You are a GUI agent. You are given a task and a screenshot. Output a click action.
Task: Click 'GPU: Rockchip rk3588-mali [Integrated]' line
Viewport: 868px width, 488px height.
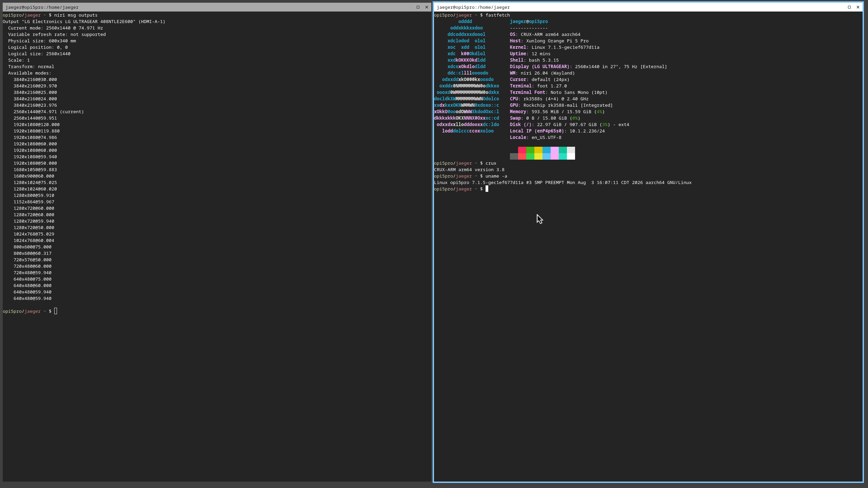pos(561,105)
